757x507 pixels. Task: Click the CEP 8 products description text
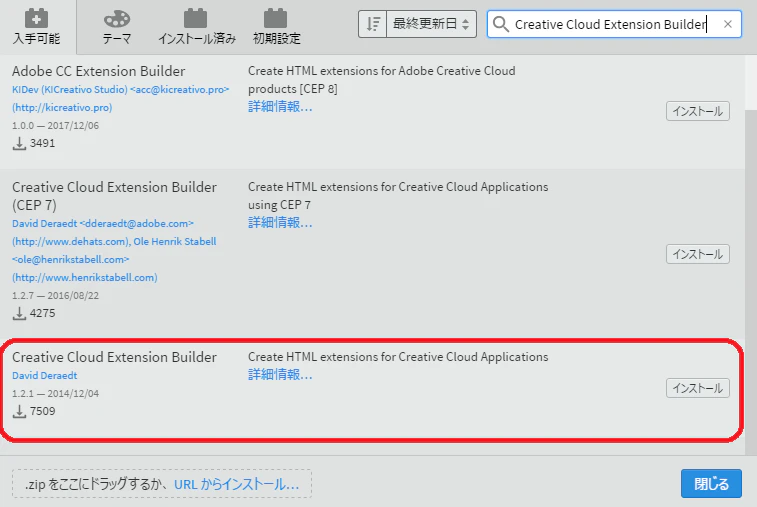pyautogui.click(x=381, y=80)
